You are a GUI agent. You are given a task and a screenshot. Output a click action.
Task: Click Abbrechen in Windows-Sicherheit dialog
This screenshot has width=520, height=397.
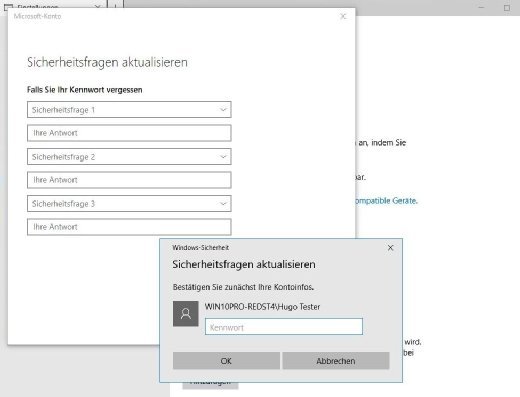point(336,361)
